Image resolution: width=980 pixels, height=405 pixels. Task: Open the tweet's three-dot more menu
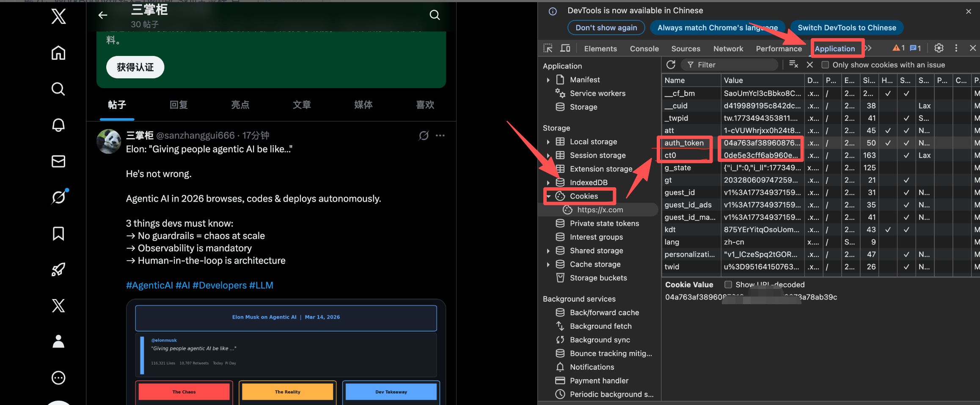click(x=440, y=136)
